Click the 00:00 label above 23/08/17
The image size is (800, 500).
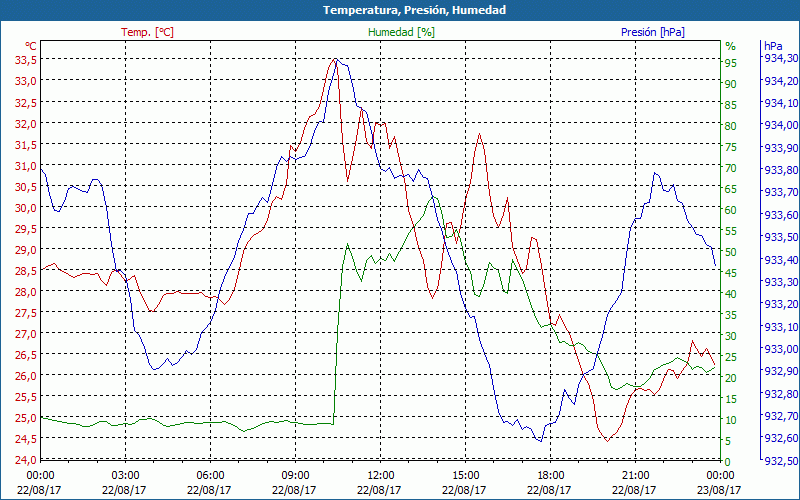[720, 476]
